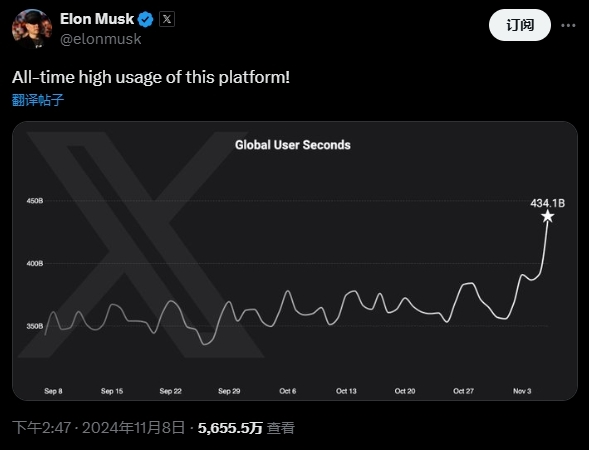589x450 pixels.
Task: Click the 400B y-axis label
Action: click(35, 264)
